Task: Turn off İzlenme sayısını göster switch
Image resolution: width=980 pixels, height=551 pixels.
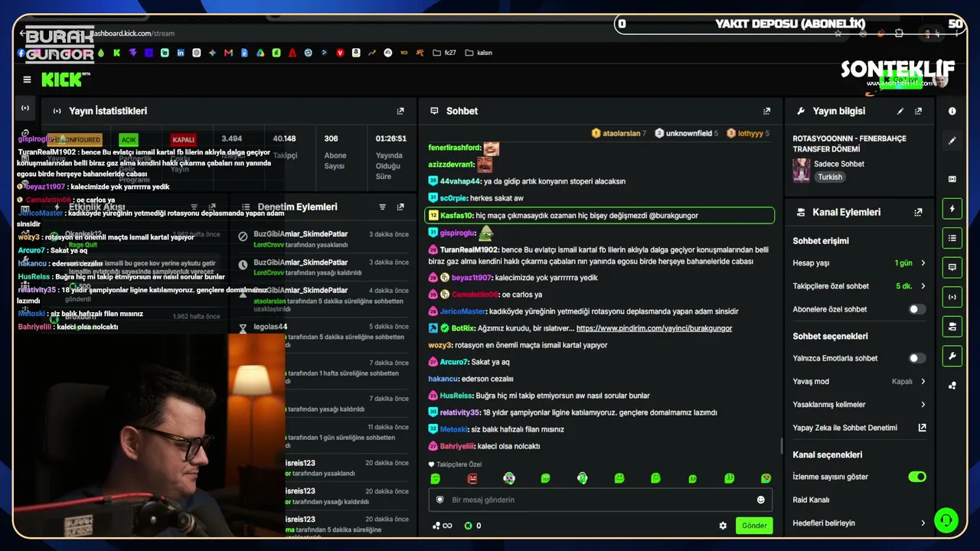Action: tap(916, 477)
